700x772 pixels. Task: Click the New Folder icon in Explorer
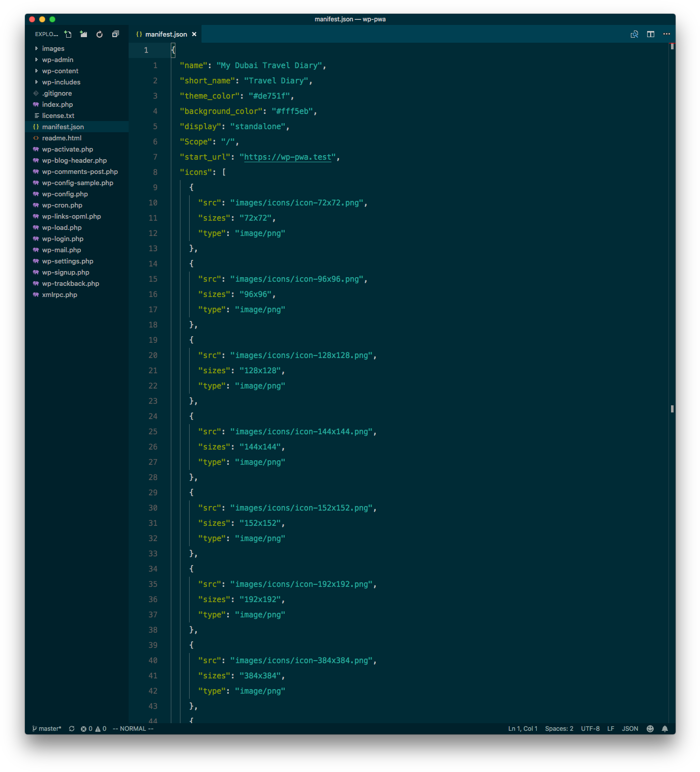84,34
